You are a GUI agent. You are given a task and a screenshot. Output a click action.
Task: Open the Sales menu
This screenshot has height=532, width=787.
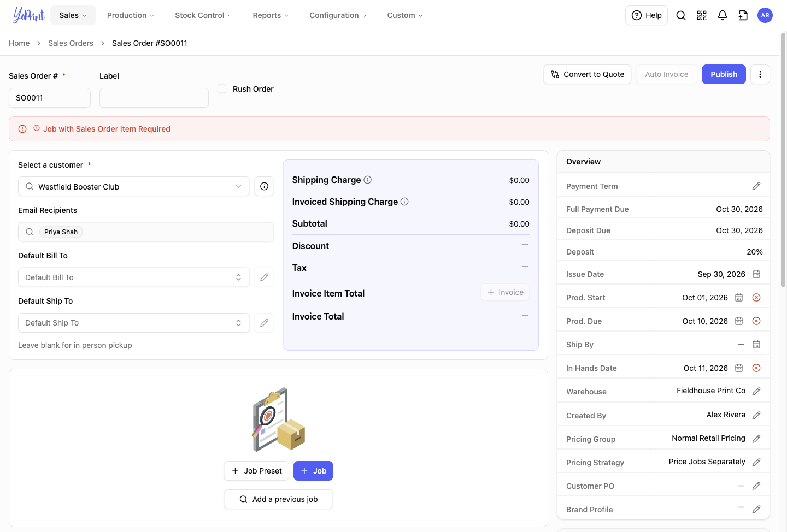73,15
